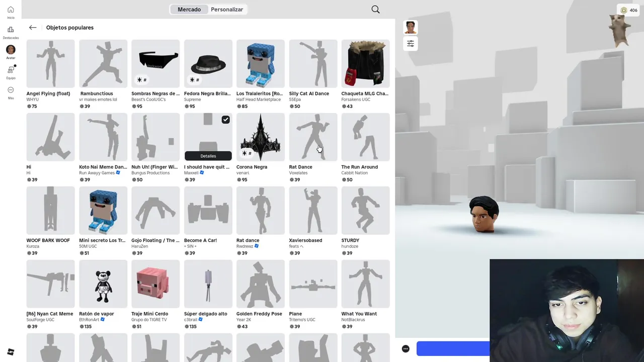Select the Rat dance emote by Rwdrewz
The height and width of the screenshot is (362, 644).
click(x=261, y=211)
